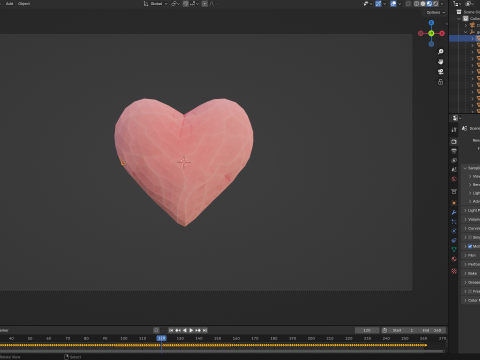Expand the Film panel
The height and width of the screenshot is (360, 480).
[471, 255]
